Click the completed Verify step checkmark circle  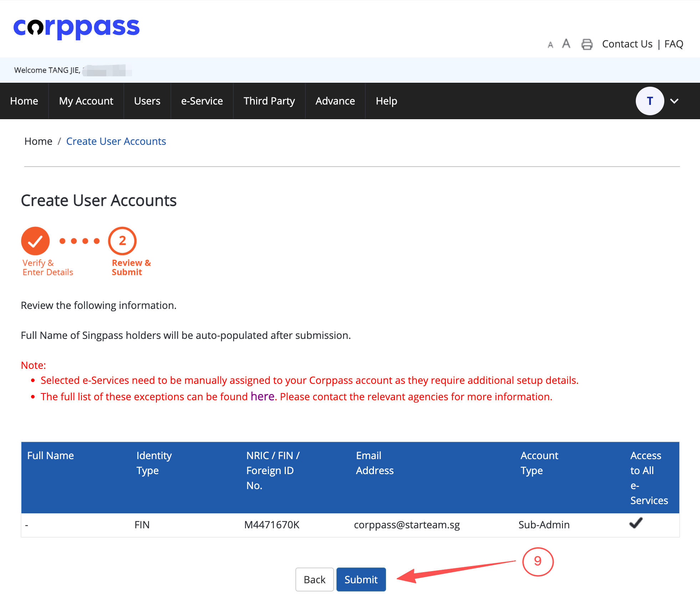click(35, 241)
